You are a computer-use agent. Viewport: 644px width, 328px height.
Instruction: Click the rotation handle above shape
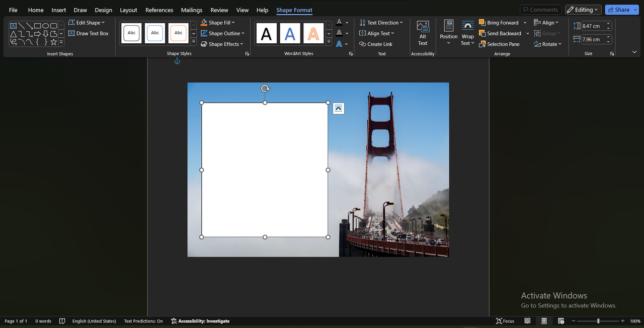point(265,89)
